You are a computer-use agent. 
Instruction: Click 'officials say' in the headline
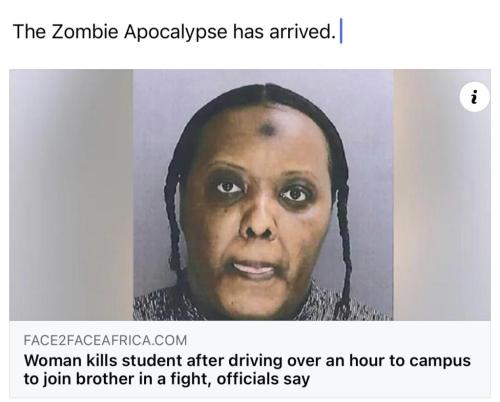point(263,379)
